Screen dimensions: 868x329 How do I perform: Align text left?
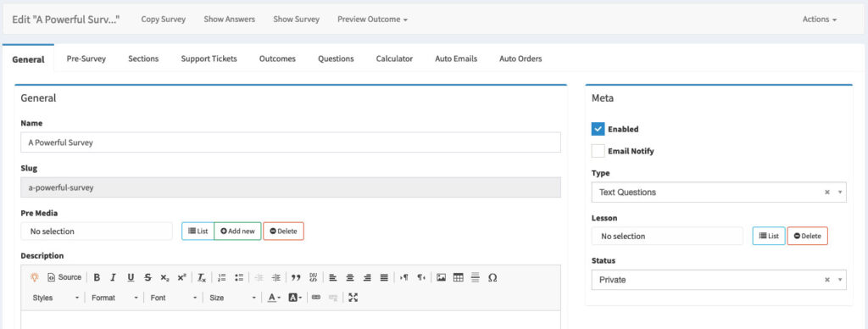(333, 277)
